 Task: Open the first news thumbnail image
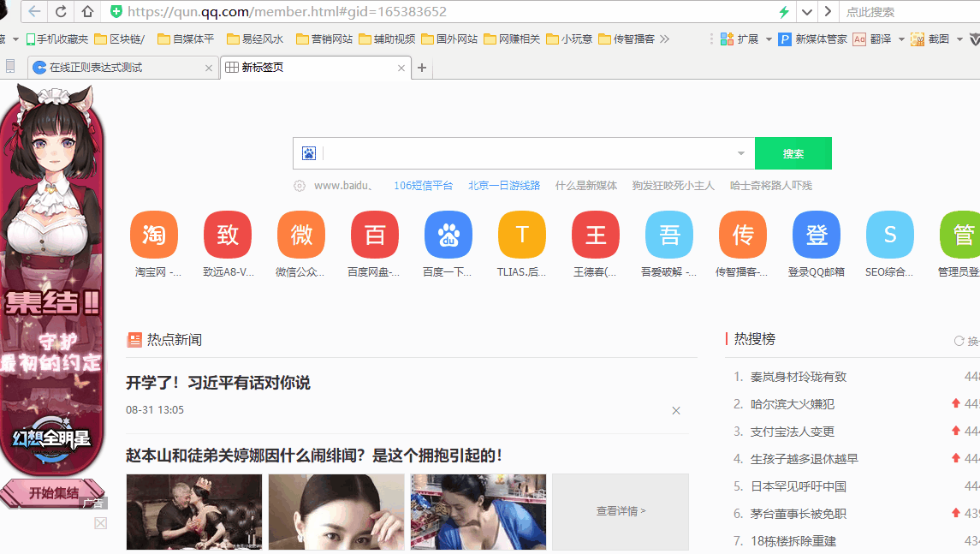click(x=194, y=511)
